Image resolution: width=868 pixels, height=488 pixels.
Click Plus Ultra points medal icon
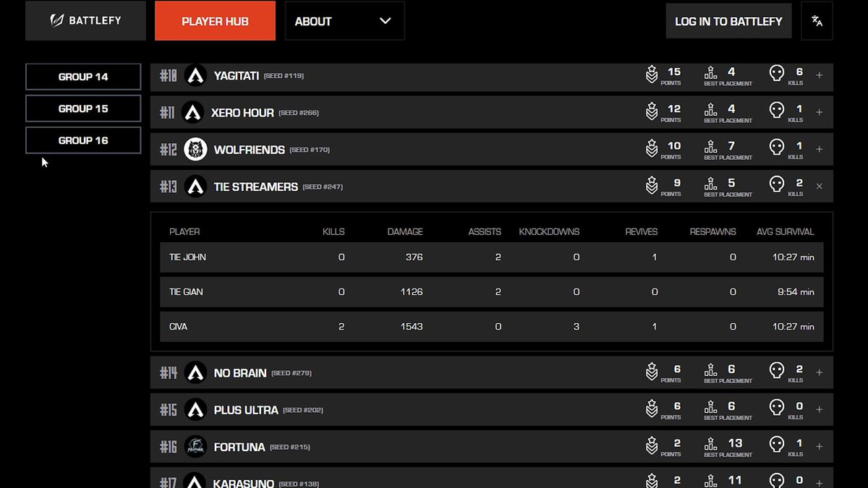(x=651, y=408)
